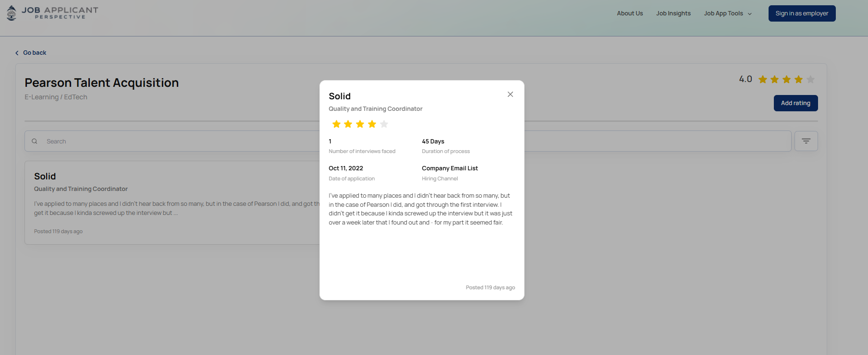Click Pearson Talent Acquisition heading

[101, 83]
